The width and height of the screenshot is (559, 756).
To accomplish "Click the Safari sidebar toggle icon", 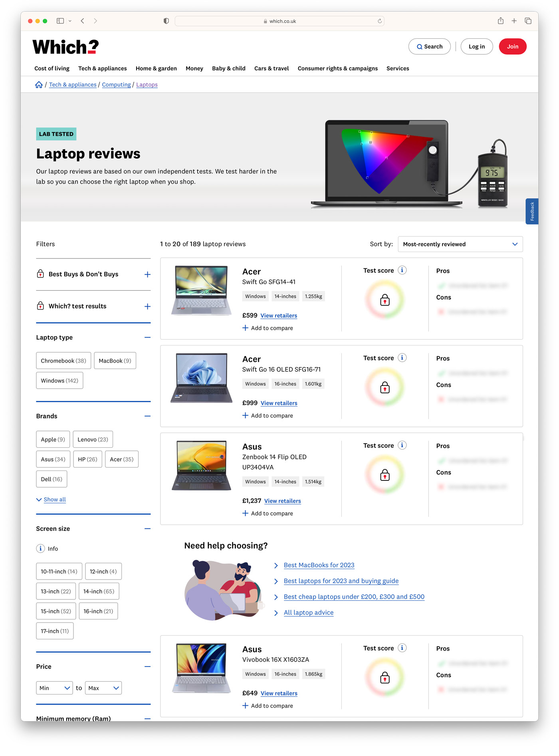I will point(60,21).
